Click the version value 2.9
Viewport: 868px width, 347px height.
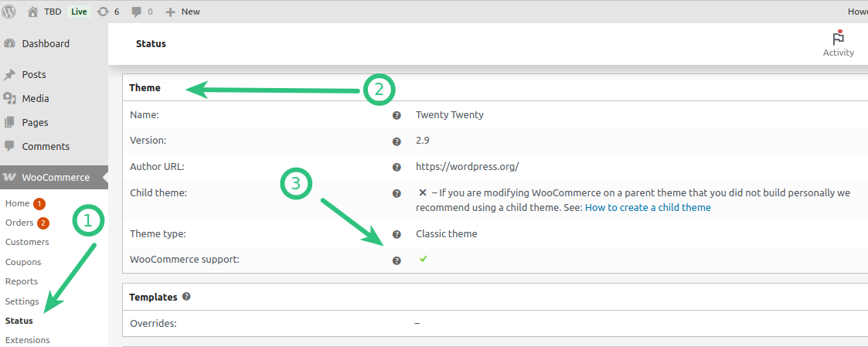[x=422, y=141]
